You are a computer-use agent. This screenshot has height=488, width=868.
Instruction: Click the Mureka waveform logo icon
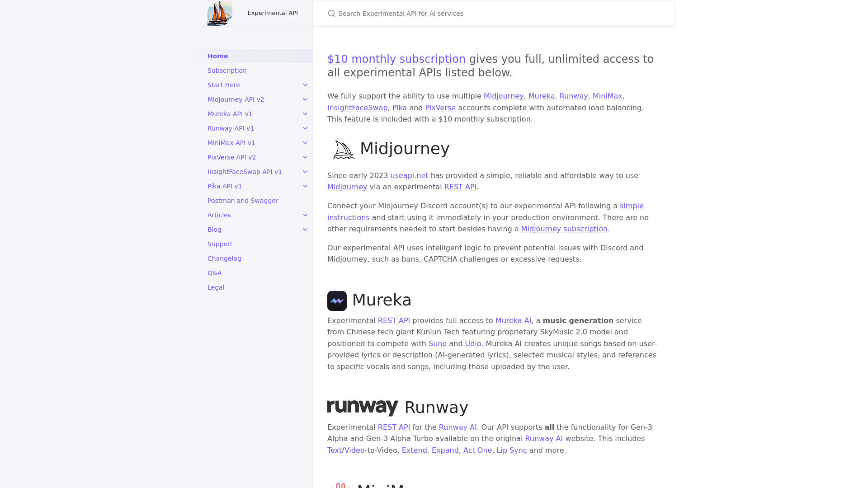click(337, 300)
